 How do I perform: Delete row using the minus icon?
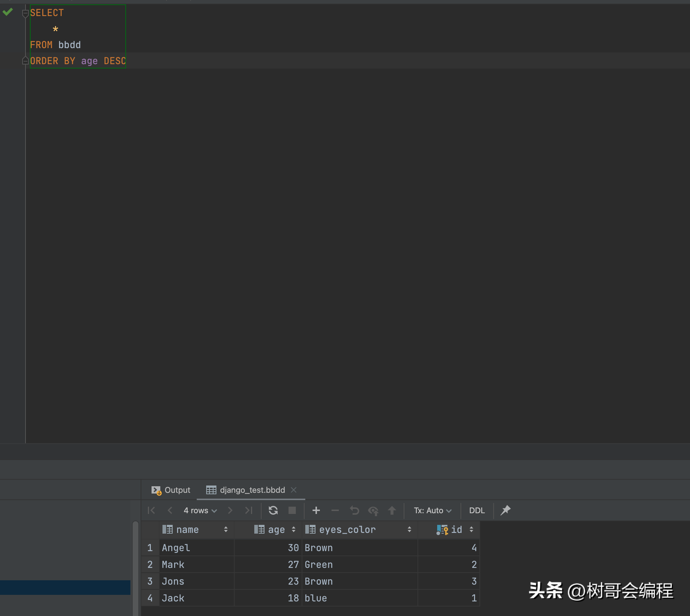tap(335, 510)
